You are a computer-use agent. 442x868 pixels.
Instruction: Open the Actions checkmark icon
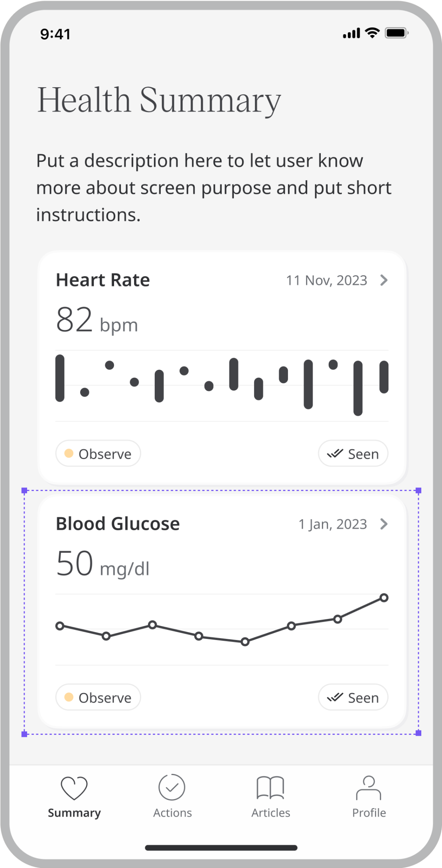tap(172, 787)
